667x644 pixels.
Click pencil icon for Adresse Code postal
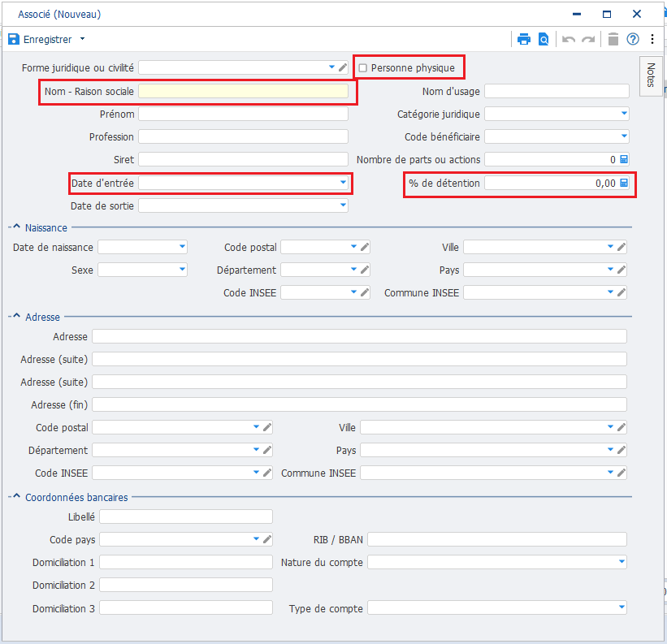click(267, 427)
